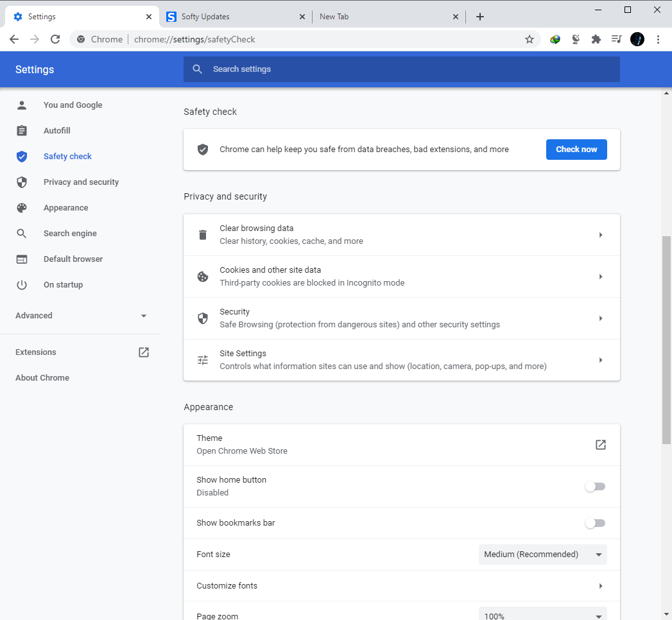Click the Theme external link icon
This screenshot has height=620, width=672.
[x=600, y=445]
